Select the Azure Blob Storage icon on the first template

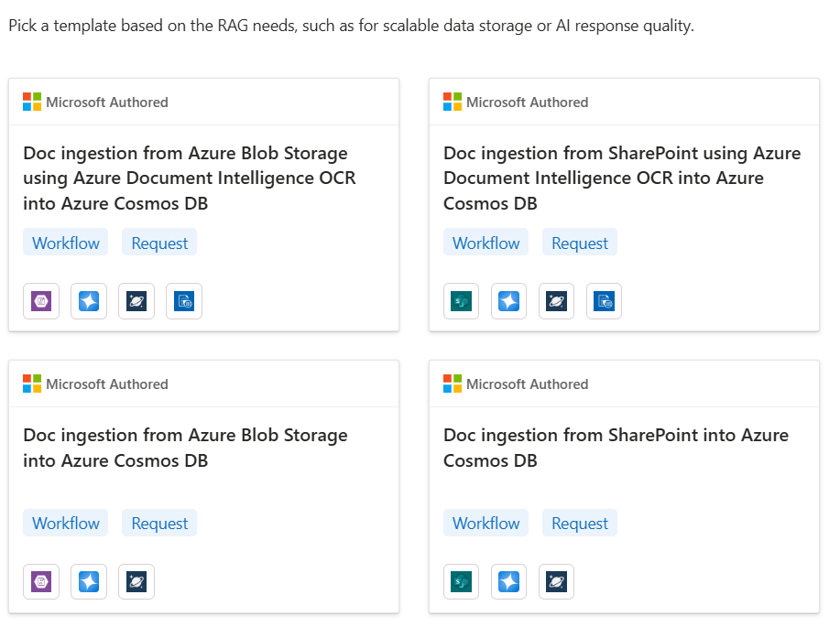coord(40,300)
